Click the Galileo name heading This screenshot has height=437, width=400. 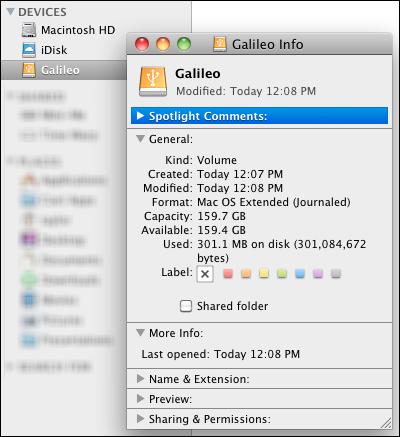click(x=198, y=74)
